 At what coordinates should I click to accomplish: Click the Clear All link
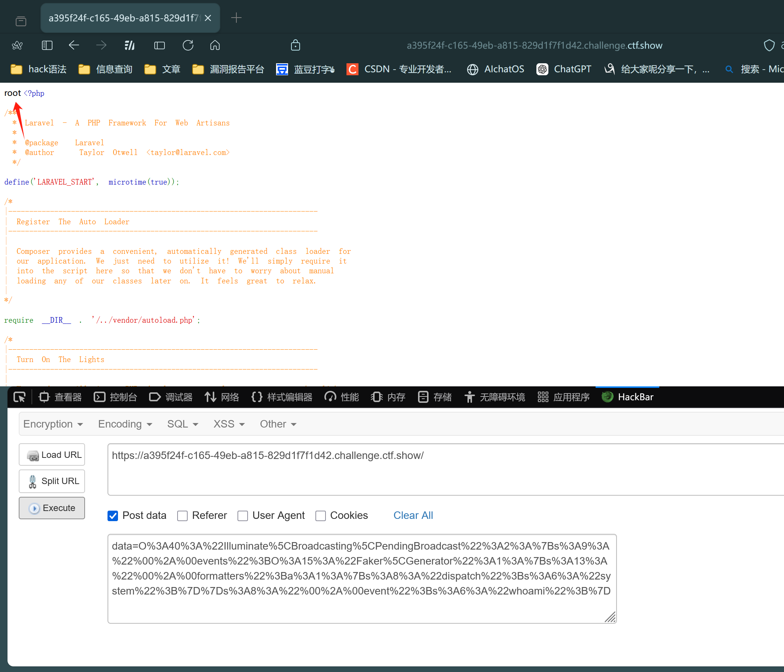click(413, 516)
